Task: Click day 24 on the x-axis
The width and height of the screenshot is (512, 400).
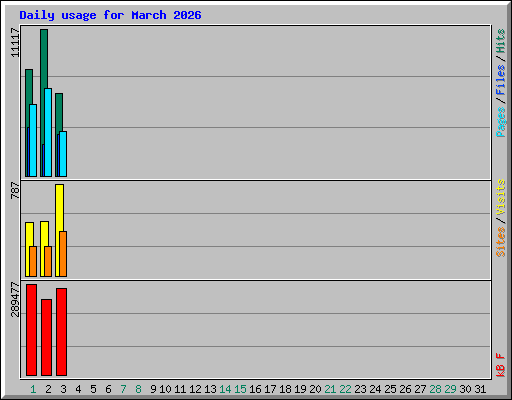Action: [x=375, y=389]
